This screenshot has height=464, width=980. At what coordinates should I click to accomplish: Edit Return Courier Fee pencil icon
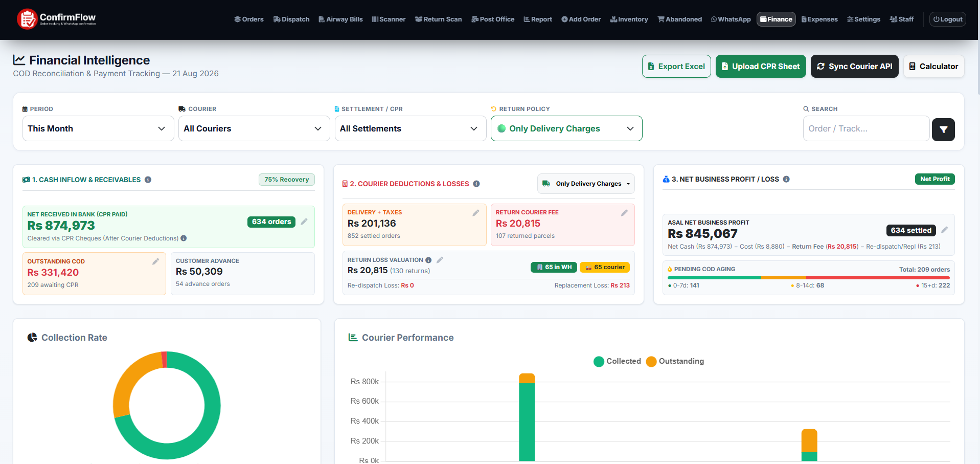click(x=624, y=213)
